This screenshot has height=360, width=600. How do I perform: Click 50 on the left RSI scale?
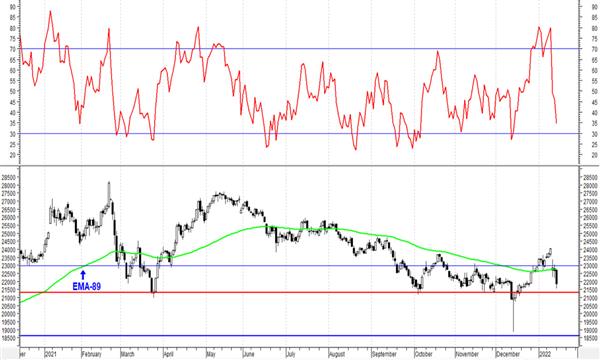13,92
